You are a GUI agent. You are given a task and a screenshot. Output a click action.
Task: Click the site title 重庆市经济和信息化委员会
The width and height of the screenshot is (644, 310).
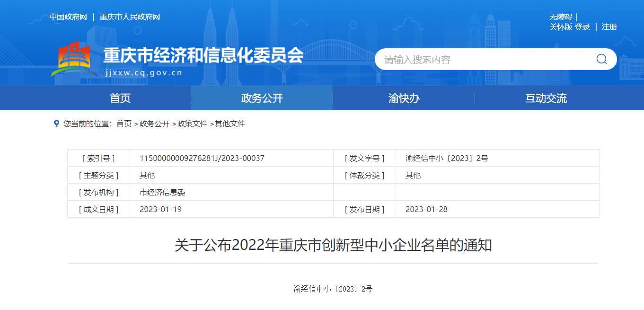(203, 55)
